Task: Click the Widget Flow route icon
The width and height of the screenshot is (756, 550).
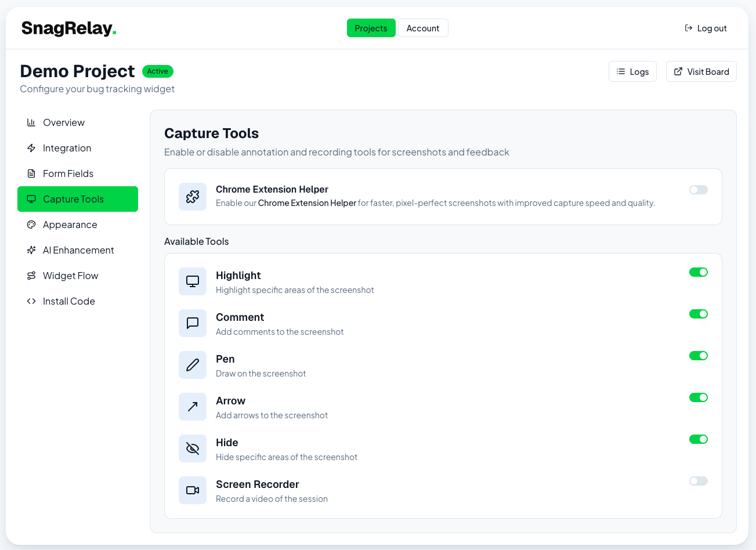Action: (x=31, y=276)
